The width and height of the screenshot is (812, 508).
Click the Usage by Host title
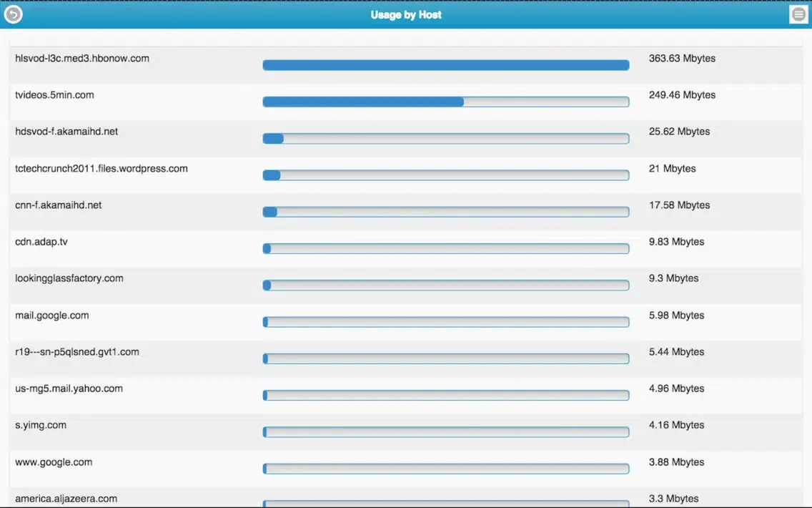pos(406,15)
